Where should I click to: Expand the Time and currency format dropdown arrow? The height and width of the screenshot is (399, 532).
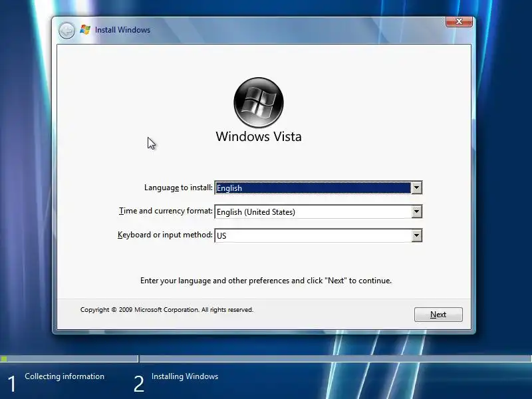pos(416,211)
